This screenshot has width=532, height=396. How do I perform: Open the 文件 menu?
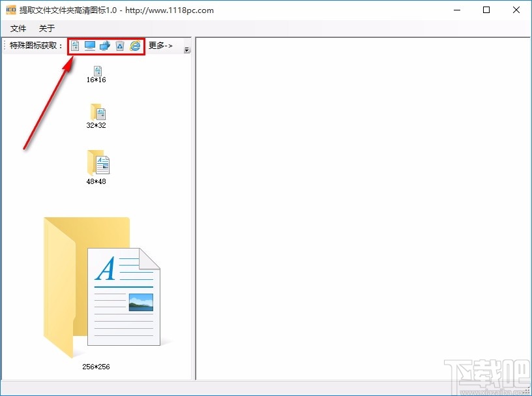18,28
